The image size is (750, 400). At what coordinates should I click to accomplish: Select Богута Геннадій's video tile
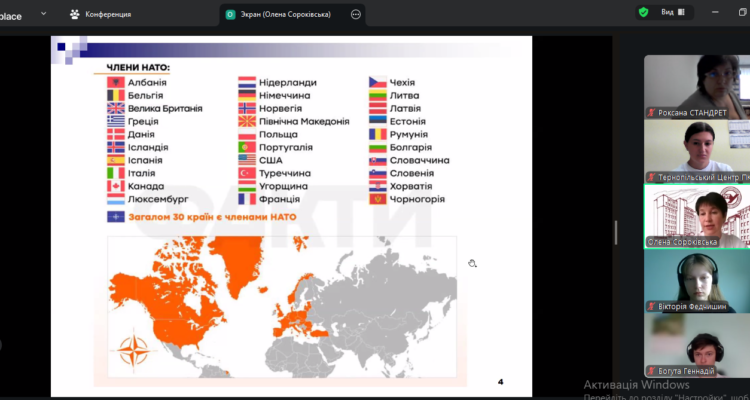[x=696, y=345]
